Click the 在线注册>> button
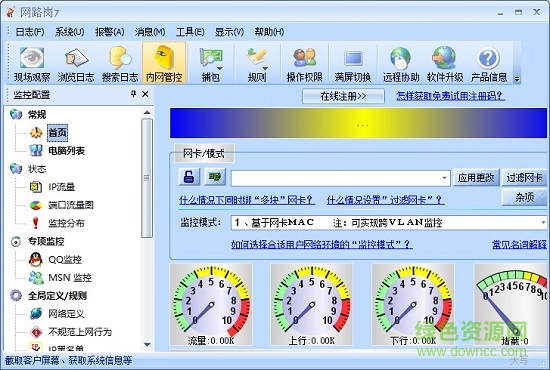 point(343,96)
